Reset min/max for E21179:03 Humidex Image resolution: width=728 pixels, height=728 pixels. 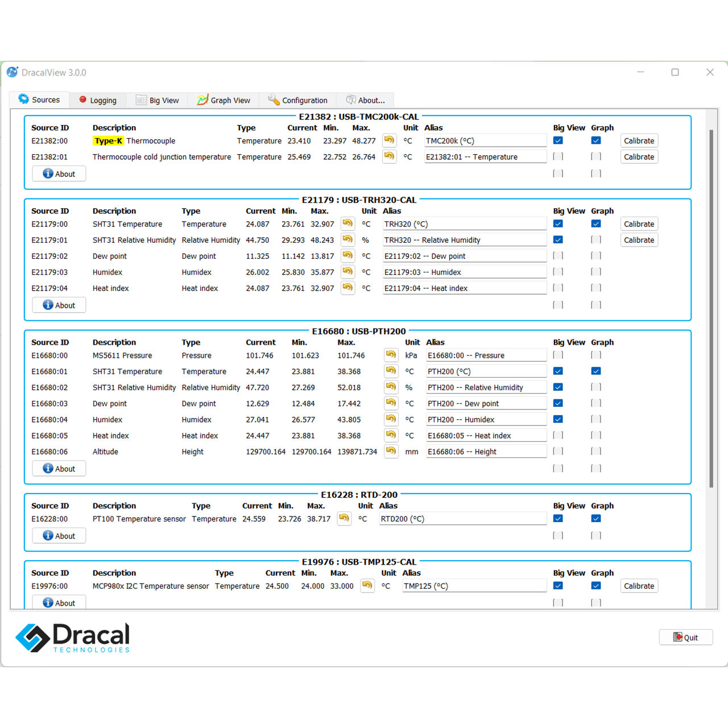[348, 271]
